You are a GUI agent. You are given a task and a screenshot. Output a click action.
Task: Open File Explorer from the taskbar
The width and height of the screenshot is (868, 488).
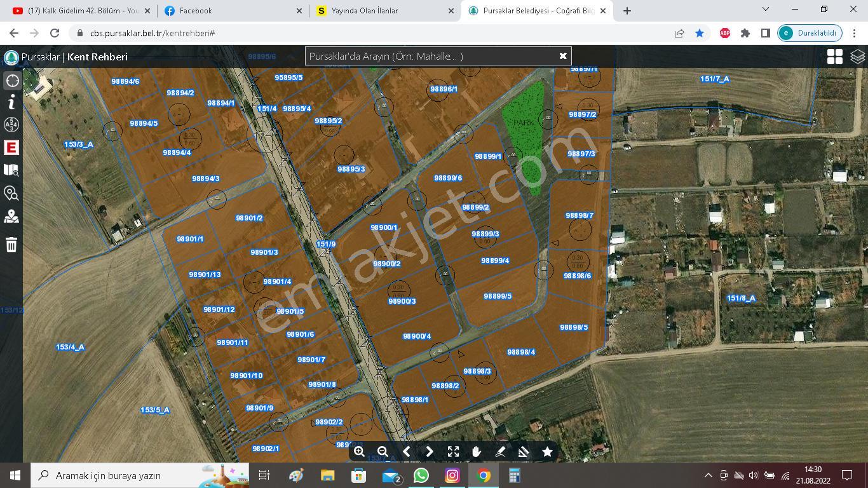(327, 475)
